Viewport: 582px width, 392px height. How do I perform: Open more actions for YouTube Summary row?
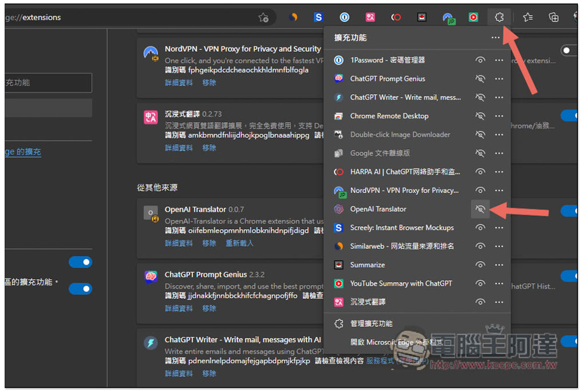[x=499, y=283]
